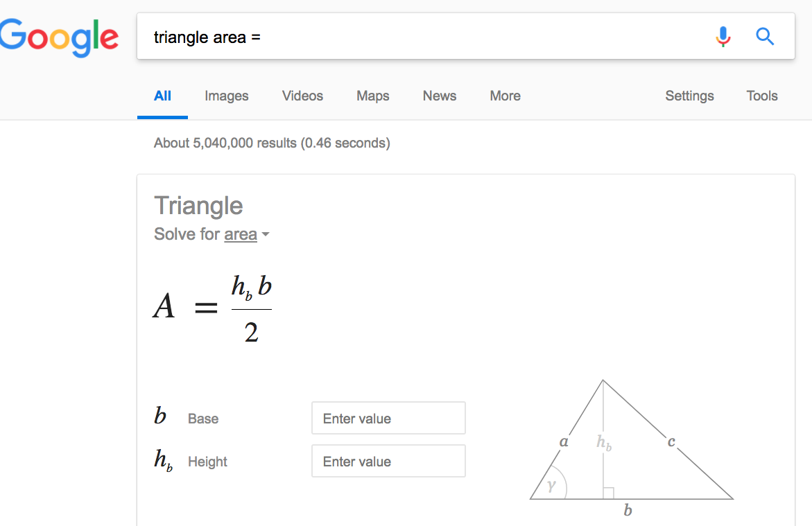The width and height of the screenshot is (812, 526).
Task: Open the News tab
Action: click(439, 96)
